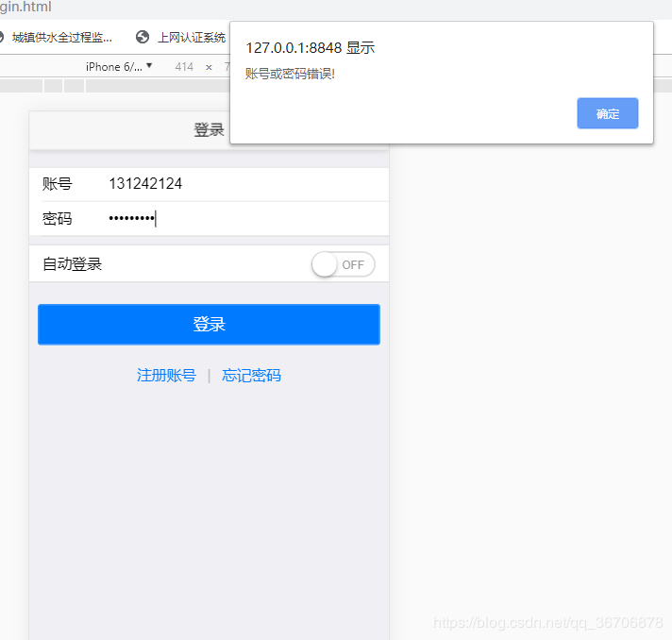Click the device width value 414
The image size is (672, 640).
184,67
